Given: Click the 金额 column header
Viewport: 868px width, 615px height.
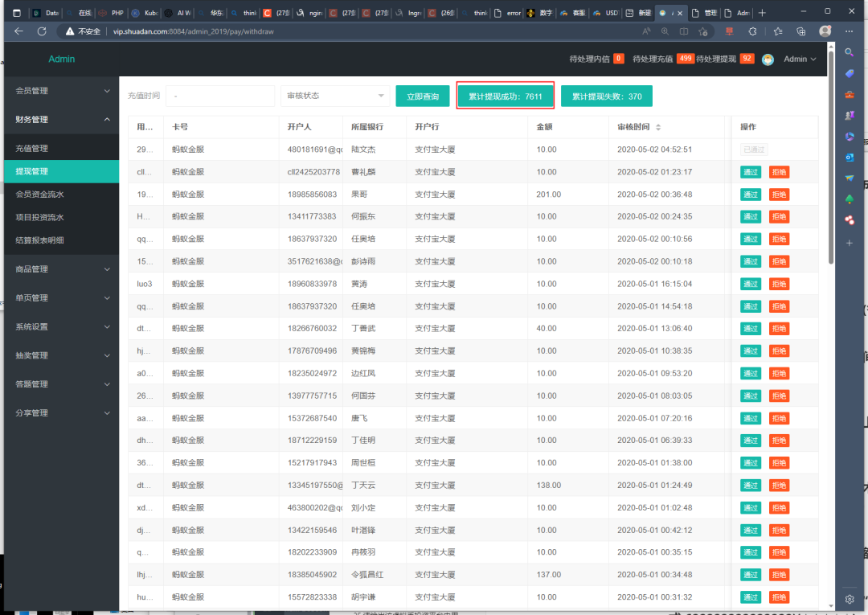Looking at the screenshot, I should pyautogui.click(x=568, y=127).
